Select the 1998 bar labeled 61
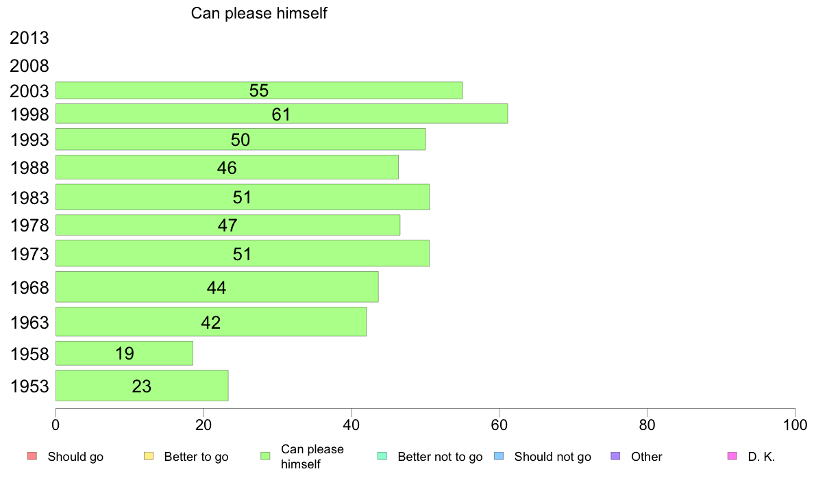Screen dimensions: 814x504 pyautogui.click(x=282, y=114)
